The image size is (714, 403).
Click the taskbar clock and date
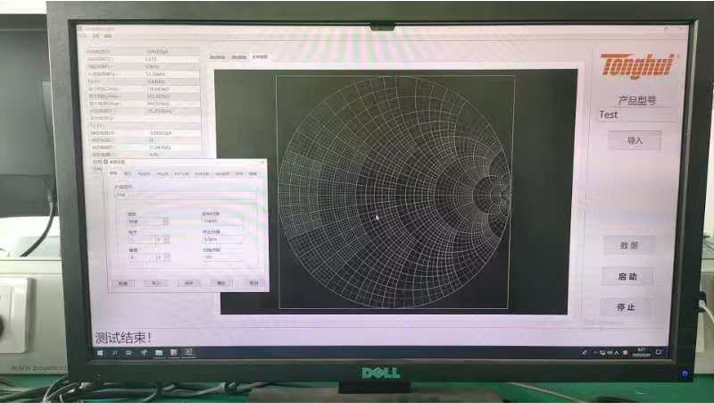click(x=638, y=352)
